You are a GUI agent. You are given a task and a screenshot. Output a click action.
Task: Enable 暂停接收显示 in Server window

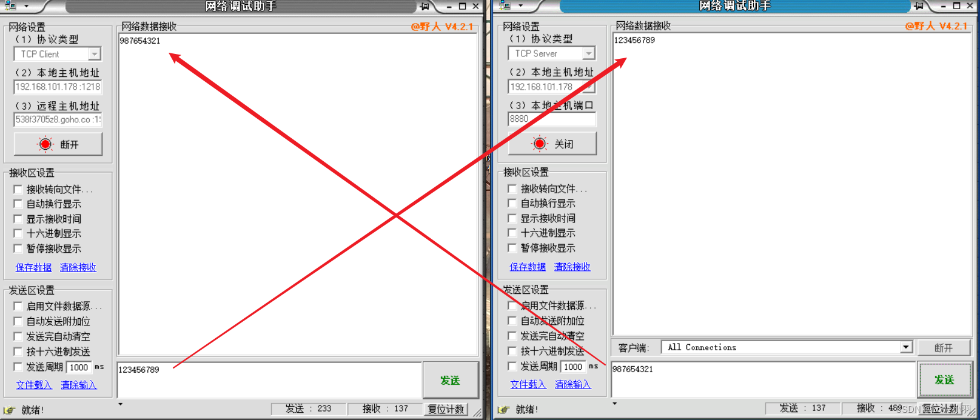(512, 248)
